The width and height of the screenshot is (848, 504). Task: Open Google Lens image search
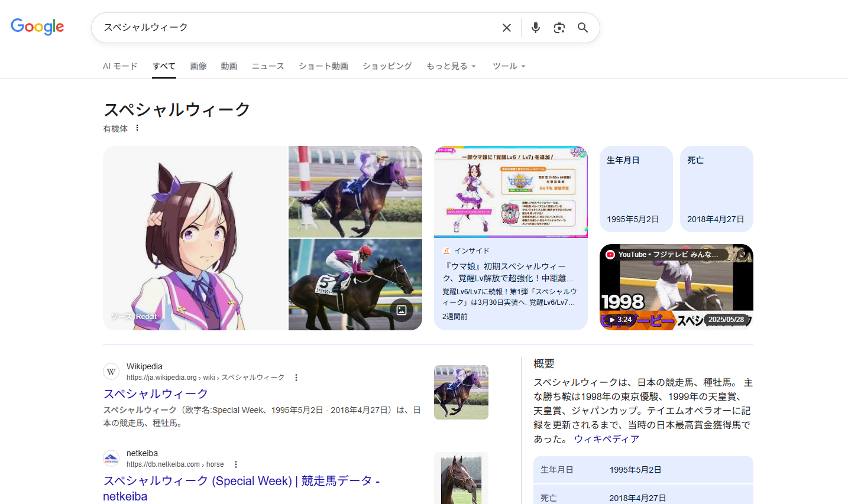(559, 28)
